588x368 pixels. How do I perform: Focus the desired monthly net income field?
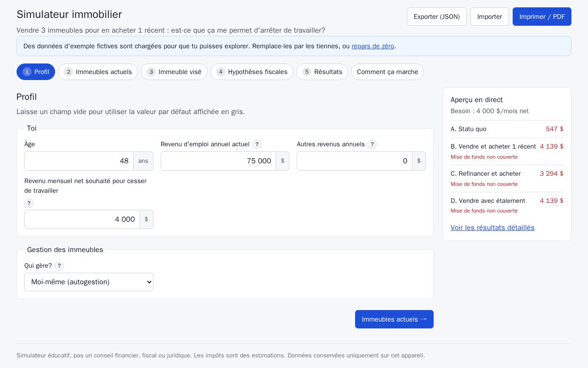(x=82, y=219)
